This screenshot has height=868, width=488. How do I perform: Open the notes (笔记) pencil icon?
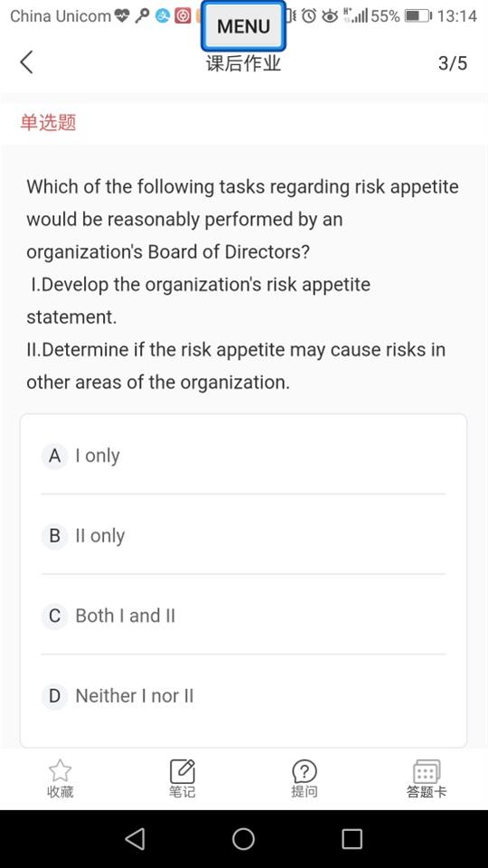tap(182, 771)
